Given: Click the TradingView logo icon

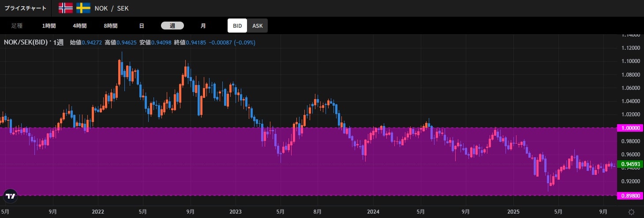Looking at the screenshot, I should tap(10, 196).
